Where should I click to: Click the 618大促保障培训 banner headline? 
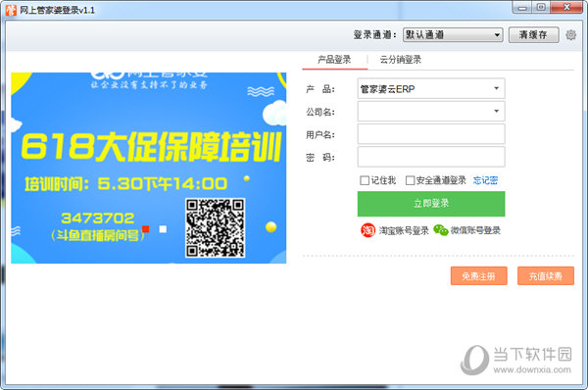coord(151,147)
